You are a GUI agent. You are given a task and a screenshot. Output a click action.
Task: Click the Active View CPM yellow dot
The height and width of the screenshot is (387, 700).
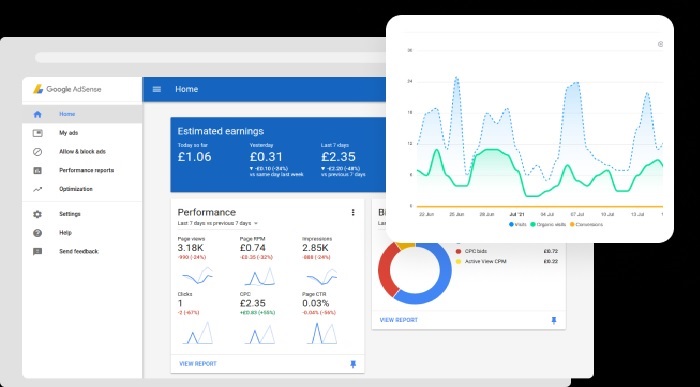coord(458,262)
